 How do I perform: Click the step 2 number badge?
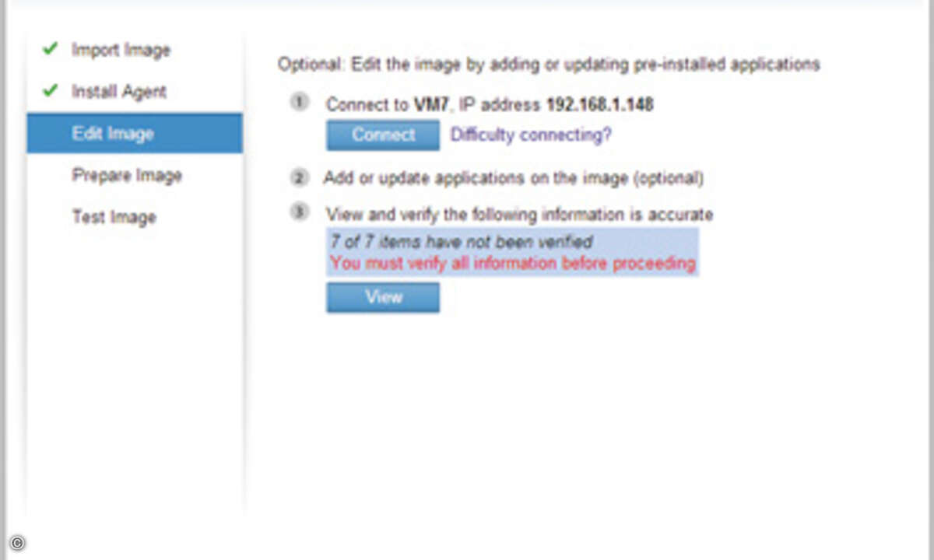[300, 177]
